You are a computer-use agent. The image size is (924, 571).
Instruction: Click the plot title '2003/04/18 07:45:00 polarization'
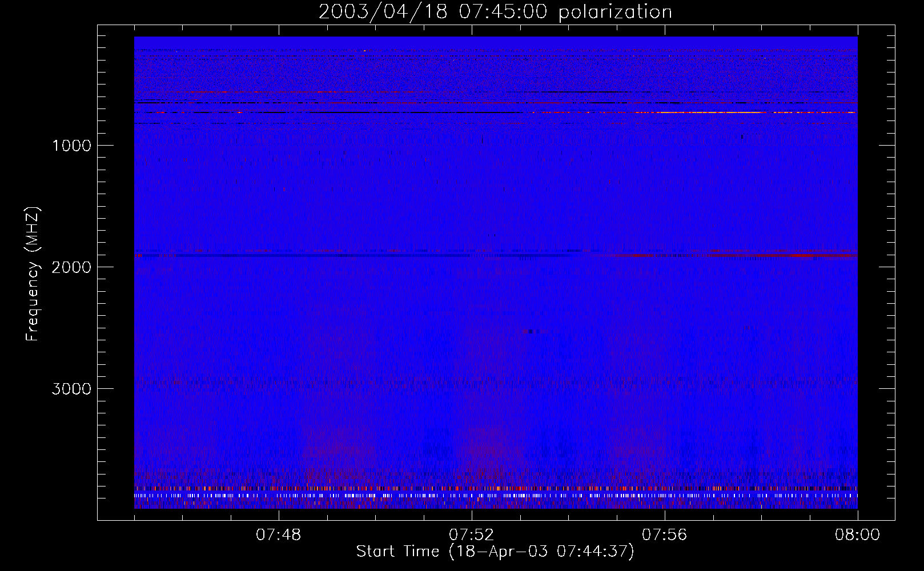(x=495, y=11)
